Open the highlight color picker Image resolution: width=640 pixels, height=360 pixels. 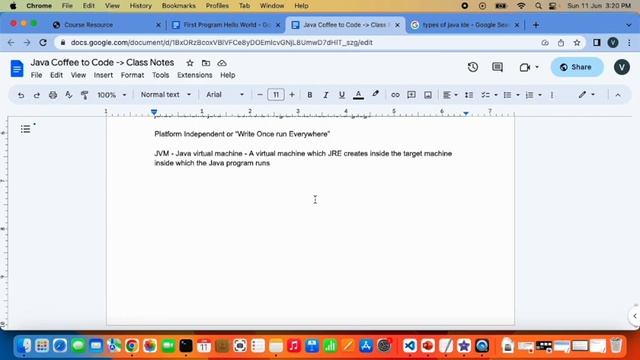[x=375, y=95]
